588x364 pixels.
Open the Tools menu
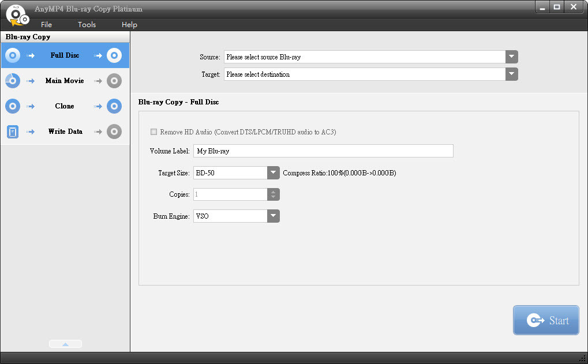coord(87,25)
